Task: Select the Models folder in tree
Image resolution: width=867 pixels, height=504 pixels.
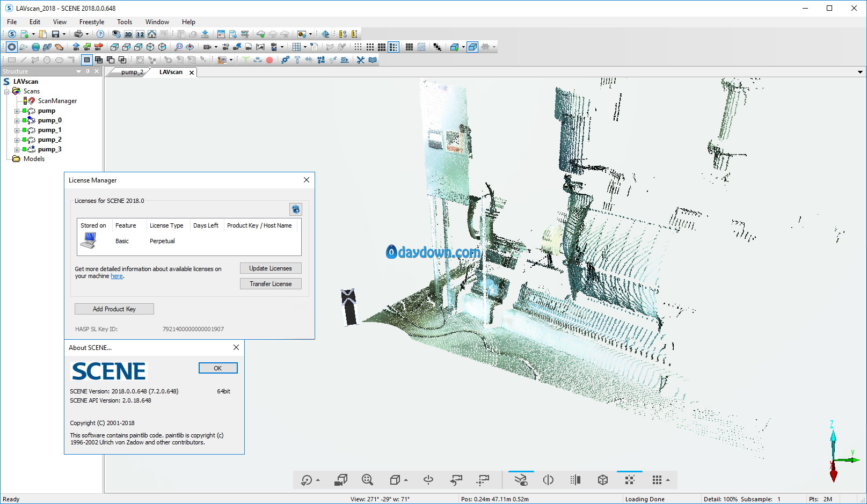Action: pyautogui.click(x=34, y=159)
